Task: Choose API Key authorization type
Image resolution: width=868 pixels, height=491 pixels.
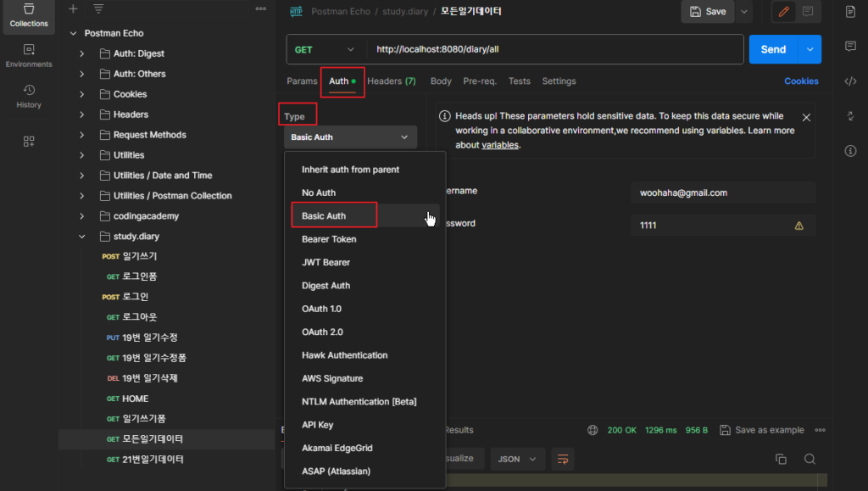Action: click(365, 425)
